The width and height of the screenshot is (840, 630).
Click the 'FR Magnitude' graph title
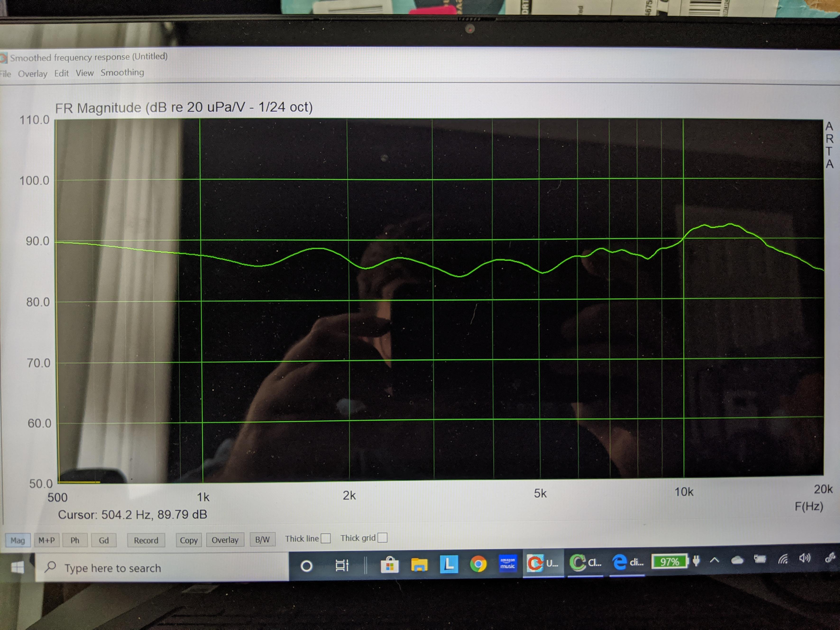click(184, 107)
